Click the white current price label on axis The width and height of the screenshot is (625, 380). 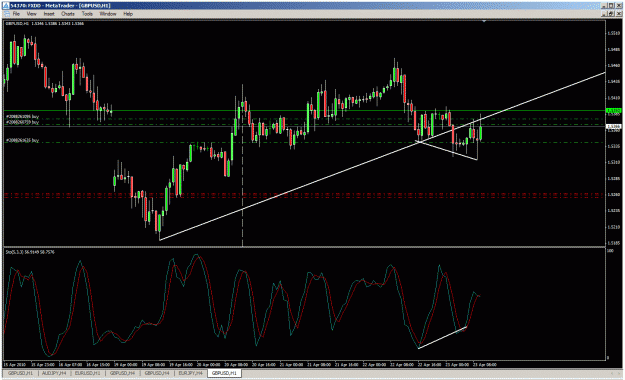click(x=613, y=126)
